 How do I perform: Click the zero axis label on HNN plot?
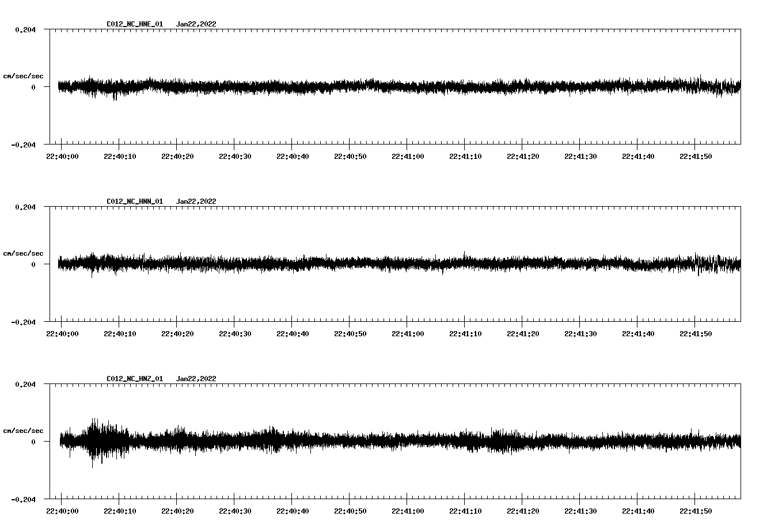tap(33, 264)
